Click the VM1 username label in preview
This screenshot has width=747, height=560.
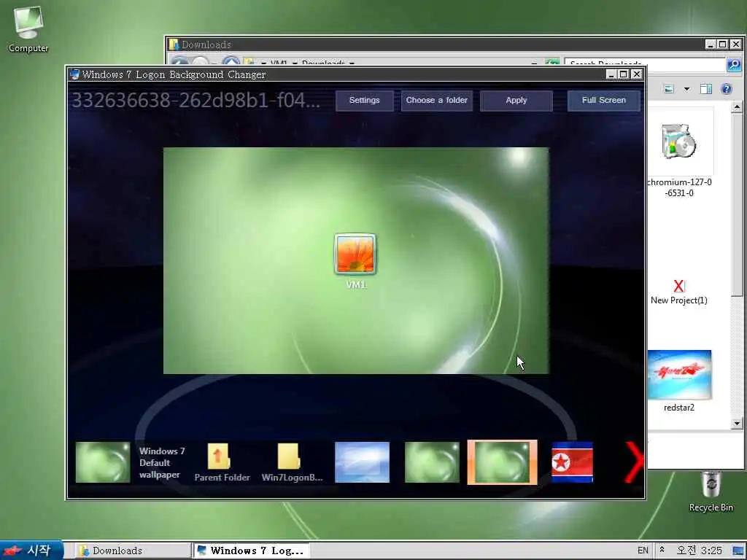pyautogui.click(x=356, y=285)
